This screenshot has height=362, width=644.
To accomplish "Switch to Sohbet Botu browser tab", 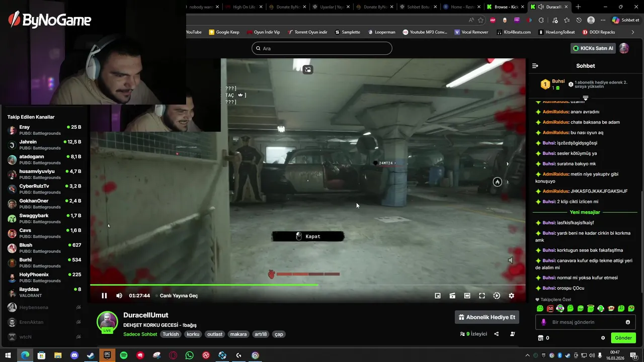I will click(418, 7).
